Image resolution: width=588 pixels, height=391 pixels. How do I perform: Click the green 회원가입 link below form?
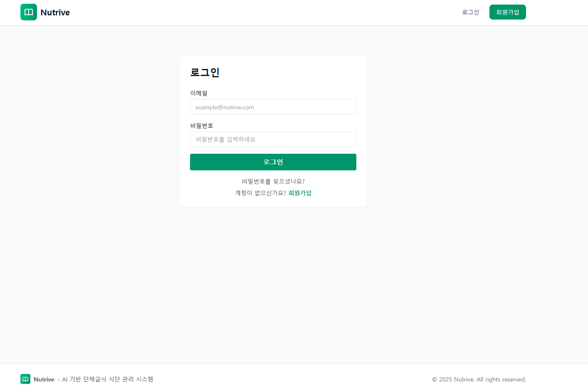300,193
